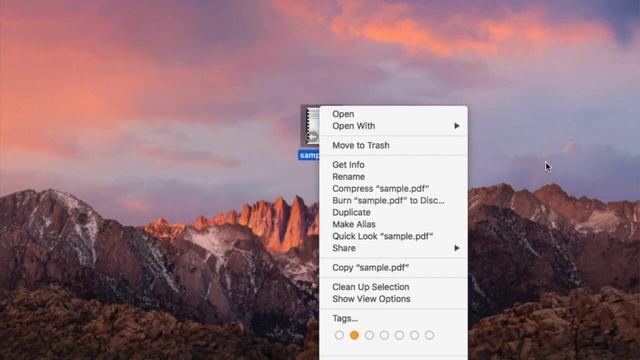Choose Quick Look "sample.pdf"

393,236
